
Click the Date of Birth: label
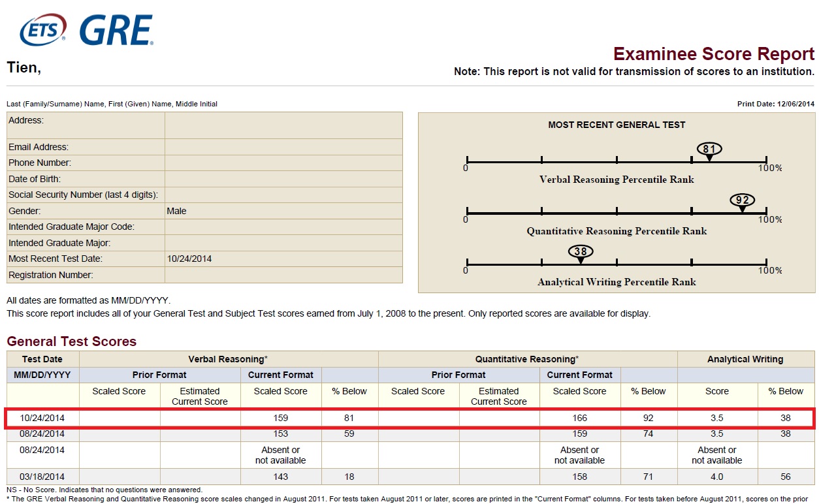click(35, 179)
